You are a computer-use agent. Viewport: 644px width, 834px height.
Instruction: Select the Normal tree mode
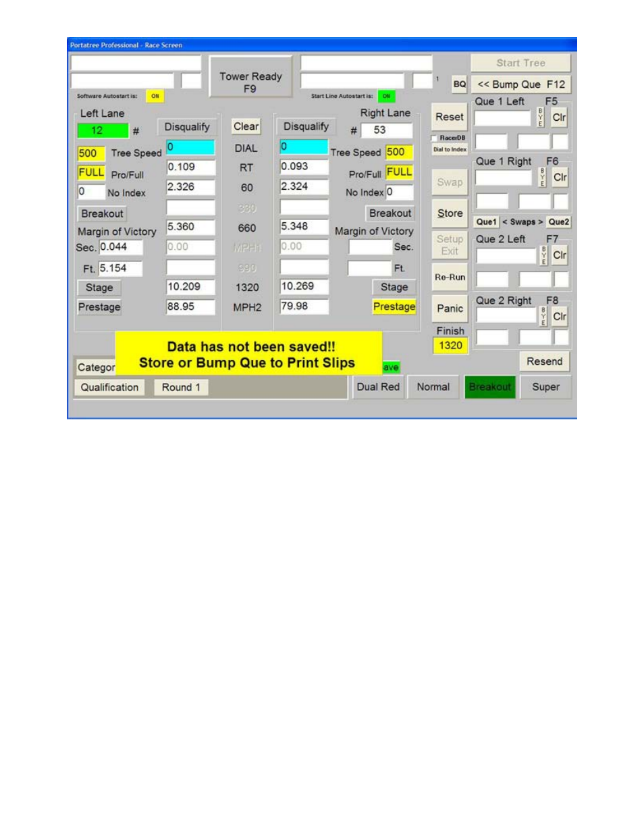[433, 387]
